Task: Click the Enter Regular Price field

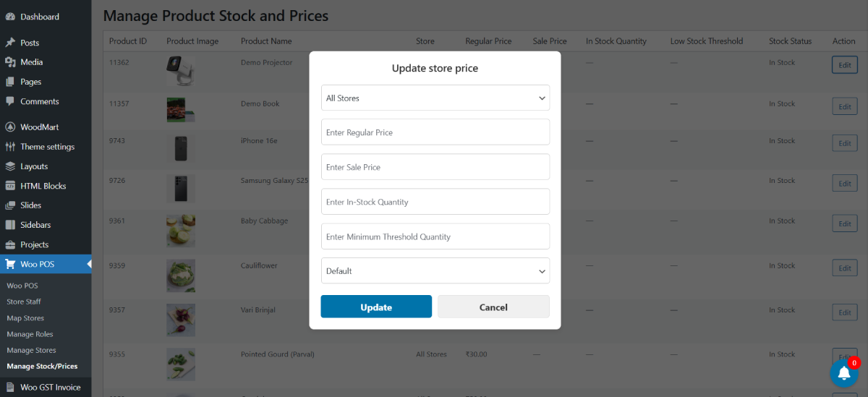Action: tap(435, 132)
